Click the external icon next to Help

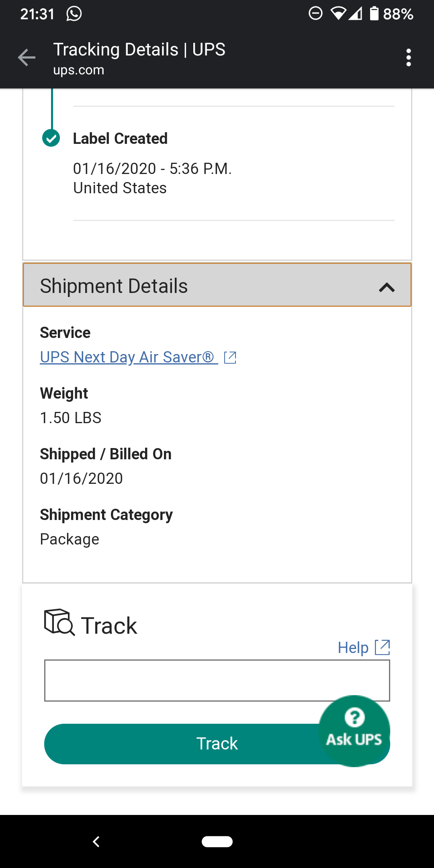click(382, 647)
